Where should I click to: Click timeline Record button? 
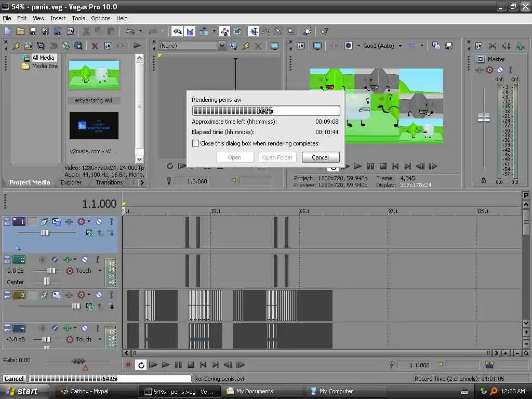[128, 365]
